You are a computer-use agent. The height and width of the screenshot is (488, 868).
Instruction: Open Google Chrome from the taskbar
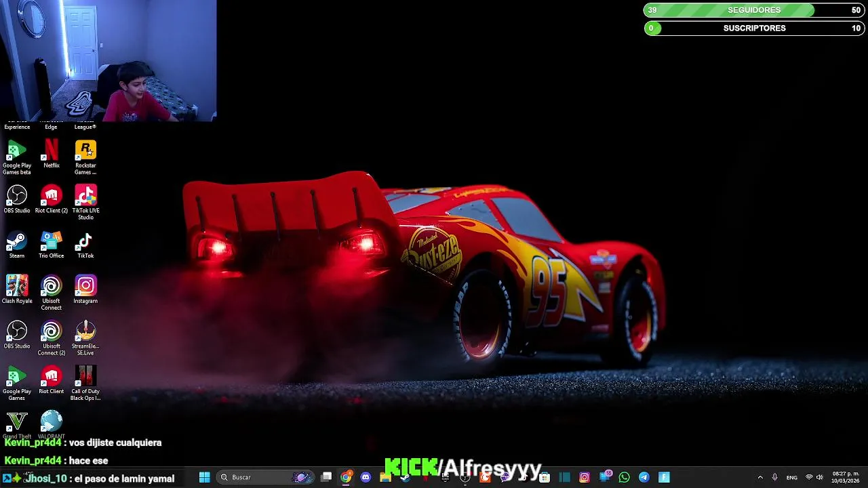tap(346, 477)
